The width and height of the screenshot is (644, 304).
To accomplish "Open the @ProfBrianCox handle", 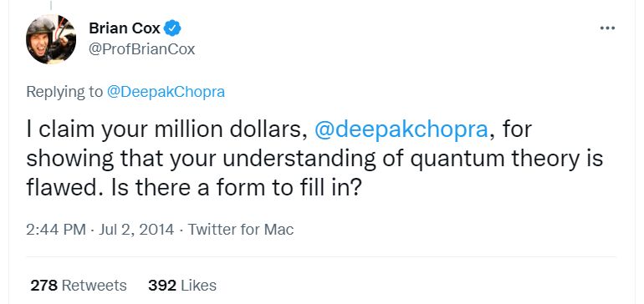I will (141, 49).
